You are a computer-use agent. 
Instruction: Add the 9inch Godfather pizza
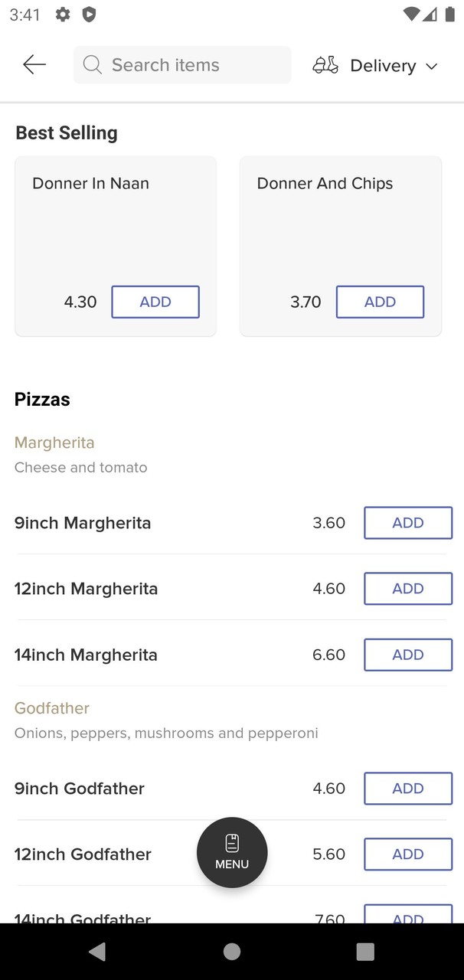click(x=408, y=789)
